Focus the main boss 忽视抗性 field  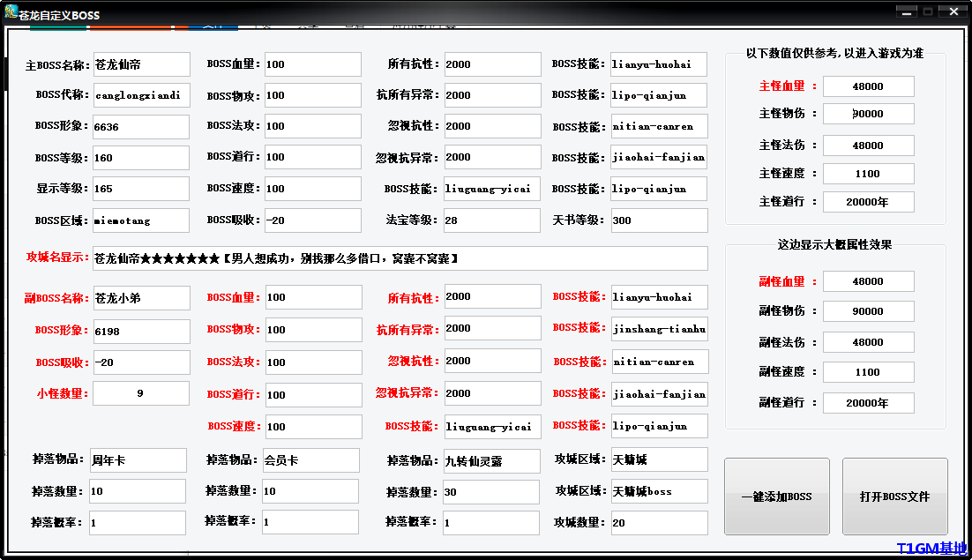click(493, 126)
